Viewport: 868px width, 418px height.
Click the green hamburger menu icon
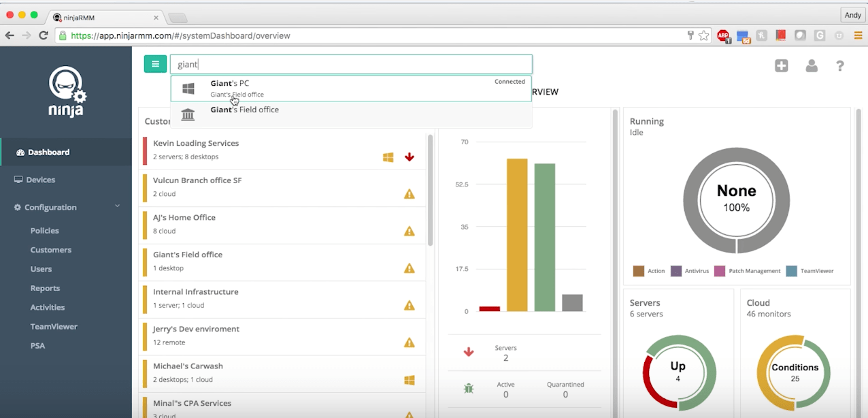point(155,63)
